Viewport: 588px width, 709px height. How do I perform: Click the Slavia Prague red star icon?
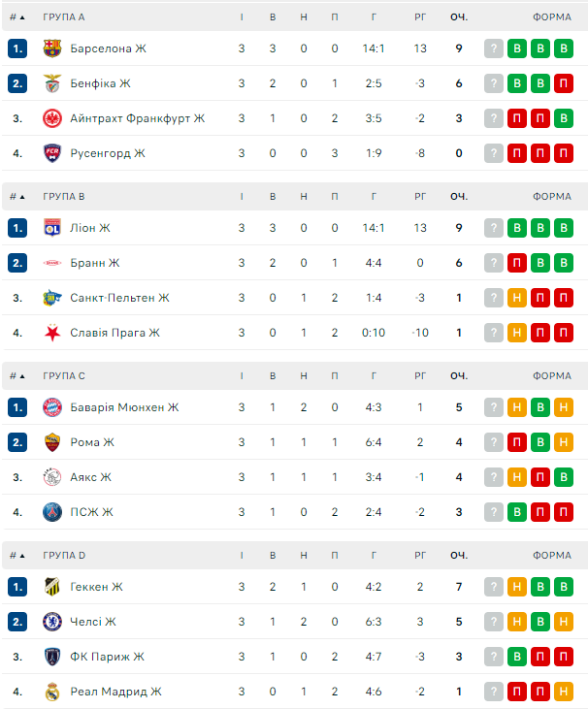click(52, 333)
